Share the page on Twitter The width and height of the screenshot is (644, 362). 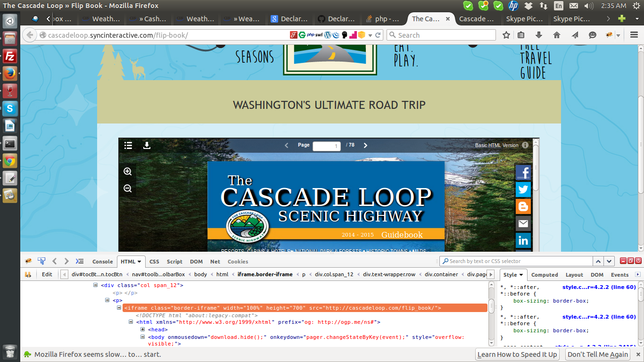click(x=523, y=189)
